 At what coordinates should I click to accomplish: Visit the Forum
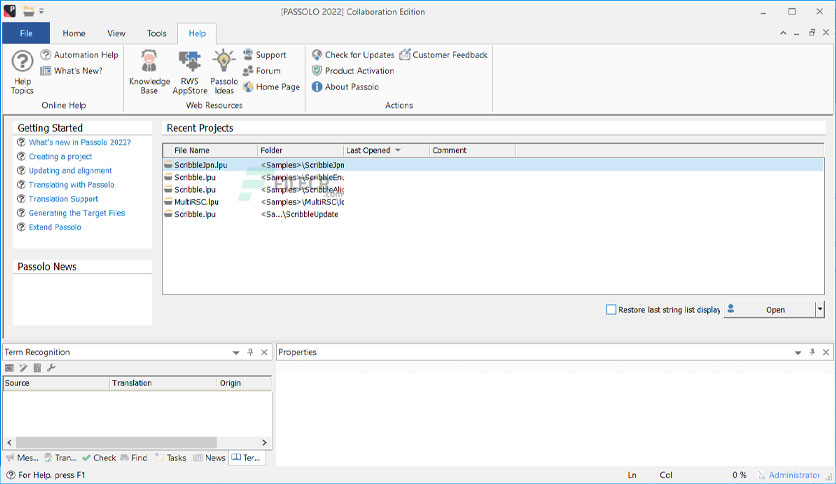pyautogui.click(x=261, y=71)
